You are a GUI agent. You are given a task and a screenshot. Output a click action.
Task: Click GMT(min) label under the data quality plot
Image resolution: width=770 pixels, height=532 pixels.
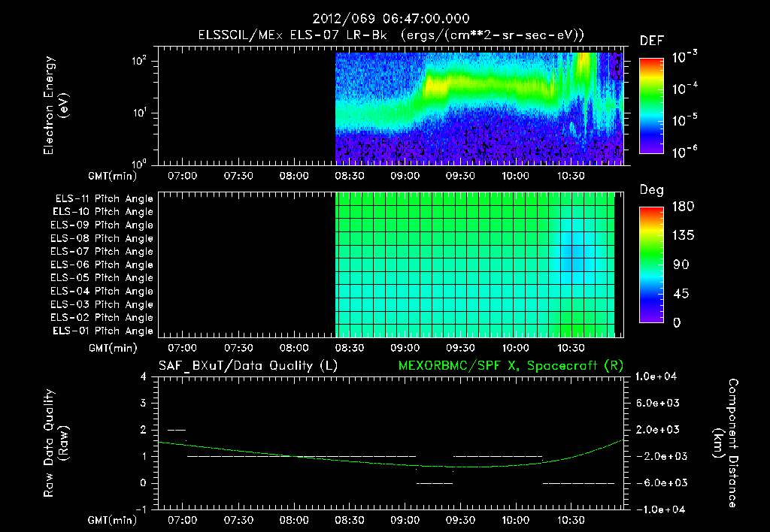pyautogui.click(x=113, y=520)
